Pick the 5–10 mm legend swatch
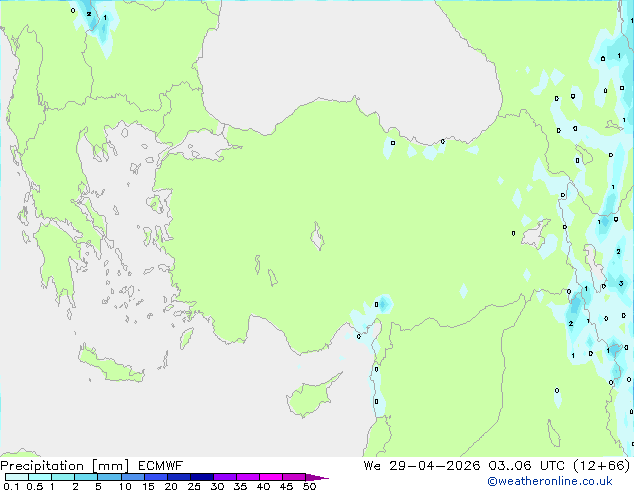The width and height of the screenshot is (634, 490). (110, 477)
